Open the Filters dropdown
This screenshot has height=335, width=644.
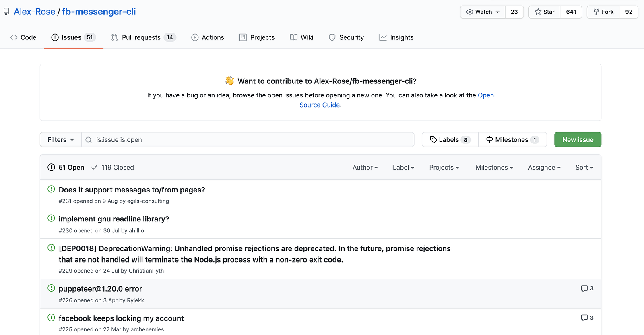point(61,140)
